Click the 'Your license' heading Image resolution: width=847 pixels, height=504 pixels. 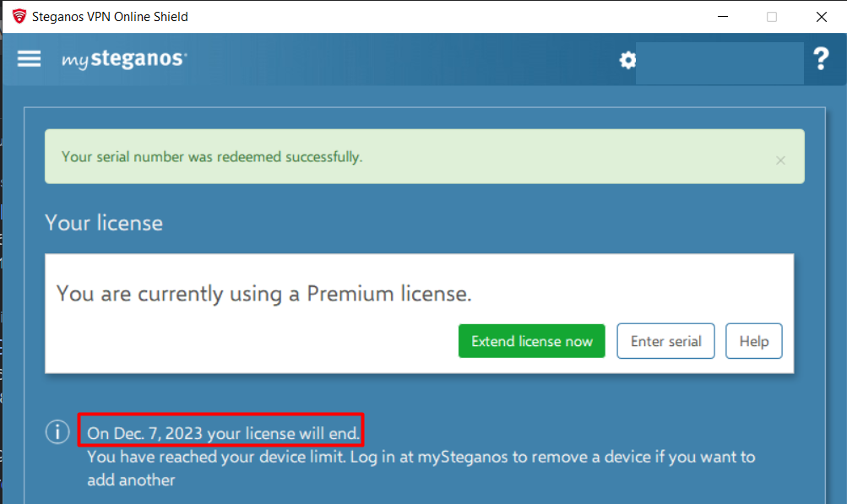104,223
